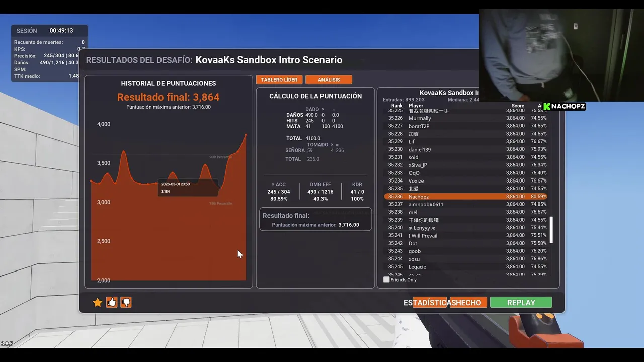Select player Lif in leaderboard
This screenshot has height=362, width=644.
466,142
